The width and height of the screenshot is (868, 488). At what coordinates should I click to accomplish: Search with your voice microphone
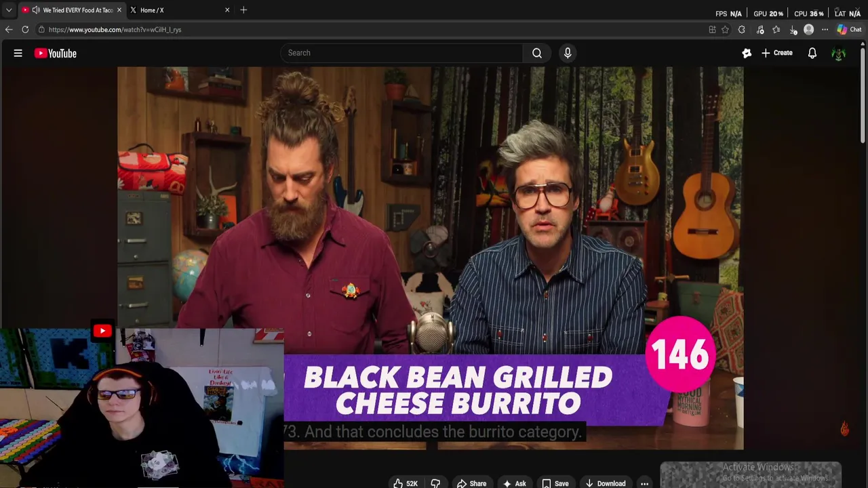pos(568,53)
